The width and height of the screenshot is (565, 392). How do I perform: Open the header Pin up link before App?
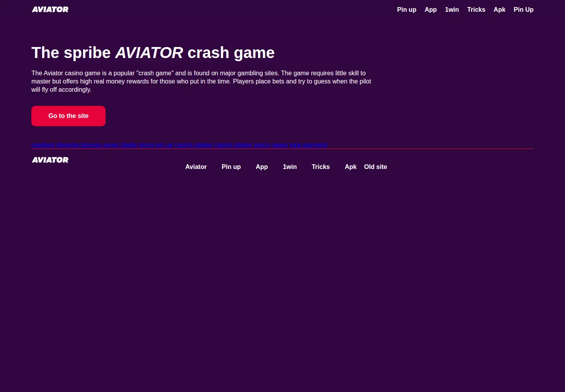tap(406, 9)
